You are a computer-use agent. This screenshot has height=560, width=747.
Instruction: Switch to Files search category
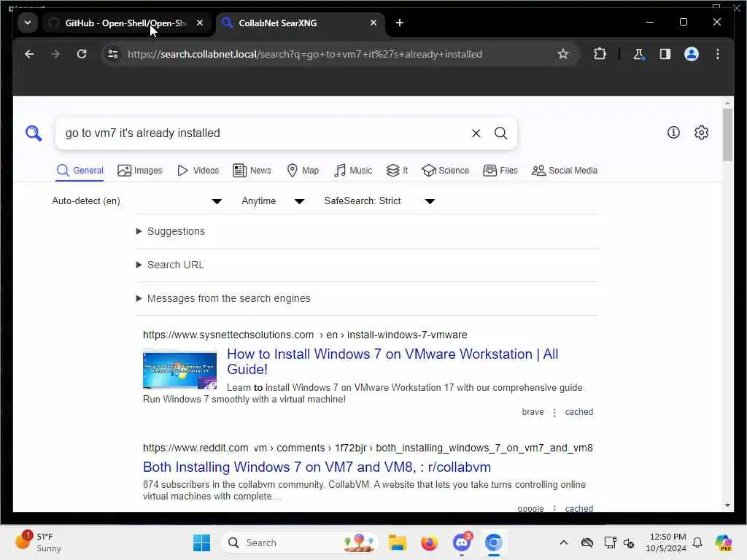coord(500,171)
